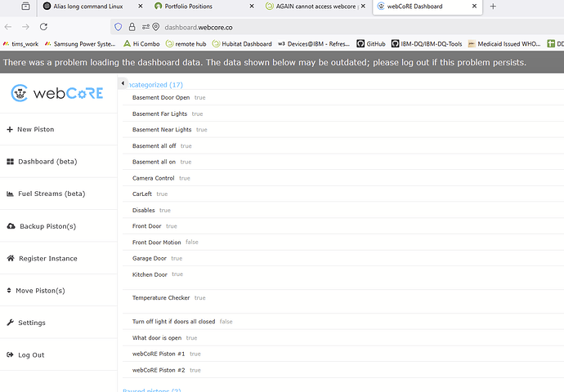Click the home icon beside Register Instance

(x=11, y=258)
